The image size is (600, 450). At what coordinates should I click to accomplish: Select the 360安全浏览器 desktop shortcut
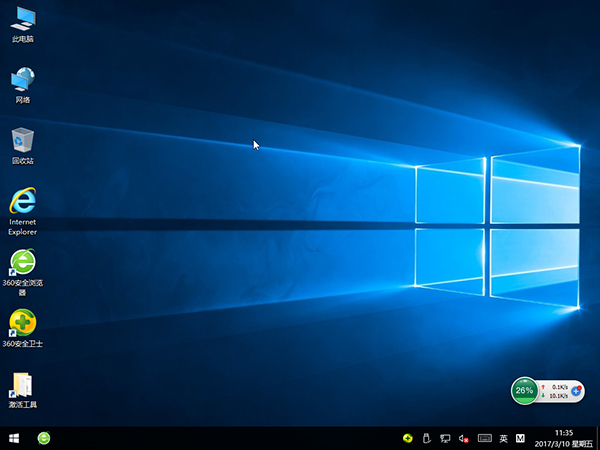(23, 272)
